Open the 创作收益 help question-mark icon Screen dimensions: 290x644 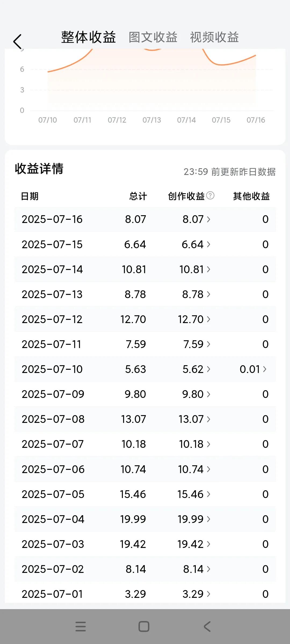coord(210,195)
